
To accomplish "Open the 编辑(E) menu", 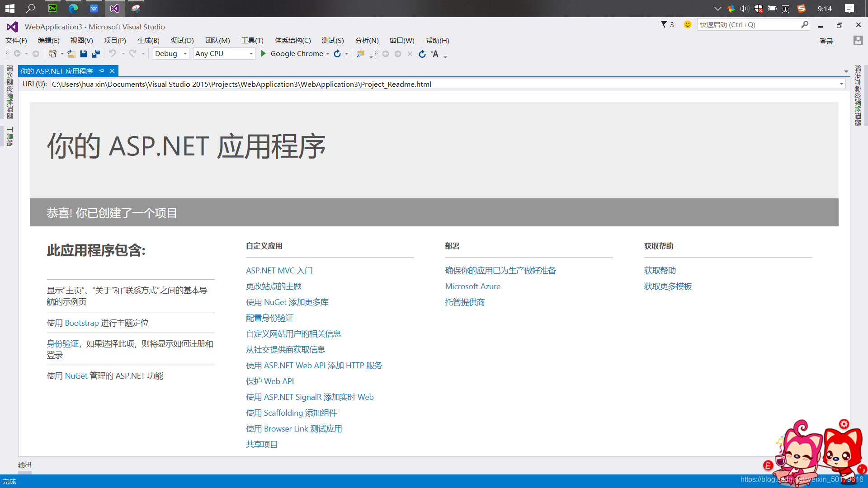I will pyautogui.click(x=48, y=41).
